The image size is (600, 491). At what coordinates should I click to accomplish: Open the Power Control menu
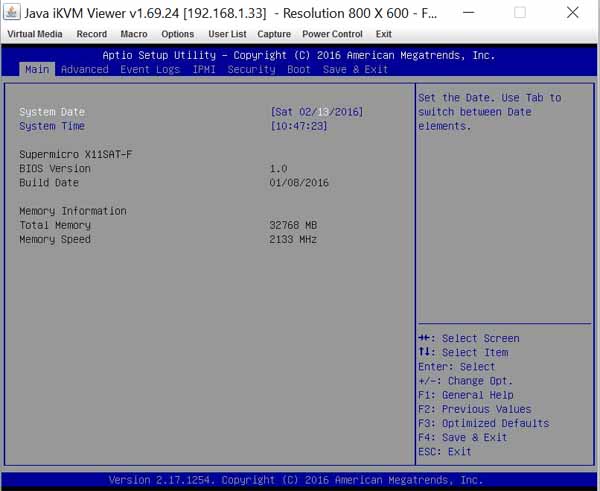(332, 34)
